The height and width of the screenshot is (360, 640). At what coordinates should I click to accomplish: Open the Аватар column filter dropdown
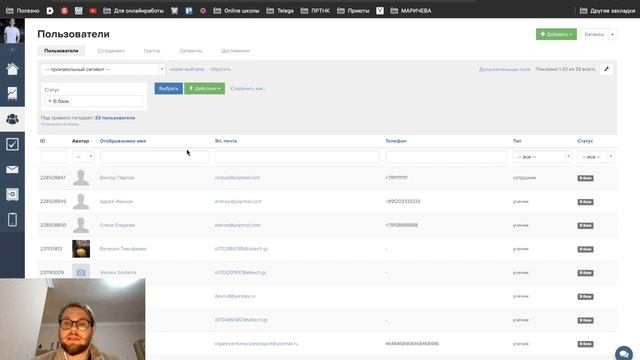[83, 157]
